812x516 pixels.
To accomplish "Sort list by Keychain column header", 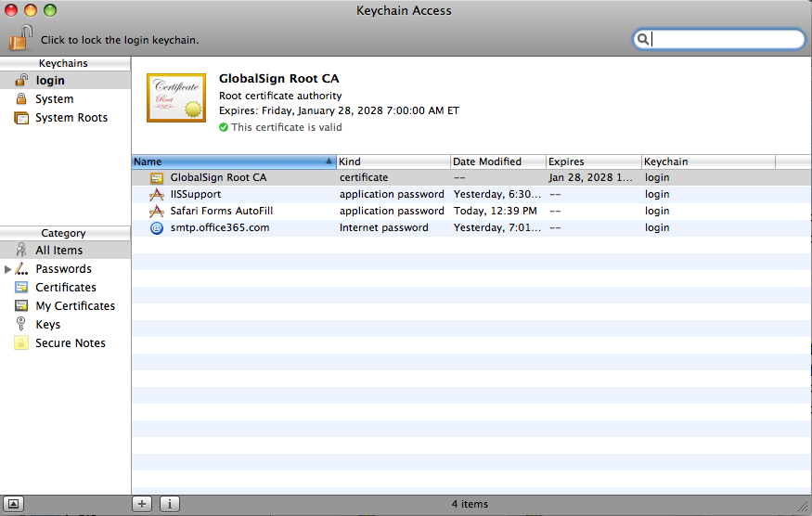I will click(708, 161).
